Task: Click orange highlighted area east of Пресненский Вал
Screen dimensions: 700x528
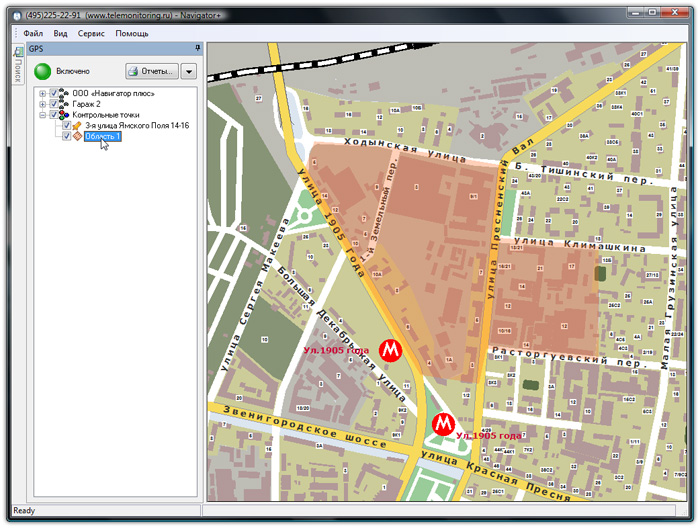Action: (x=545, y=297)
